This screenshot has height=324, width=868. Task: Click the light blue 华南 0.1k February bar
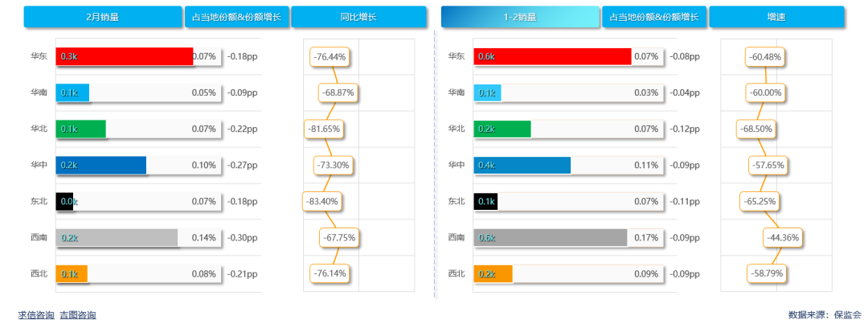coord(72,92)
